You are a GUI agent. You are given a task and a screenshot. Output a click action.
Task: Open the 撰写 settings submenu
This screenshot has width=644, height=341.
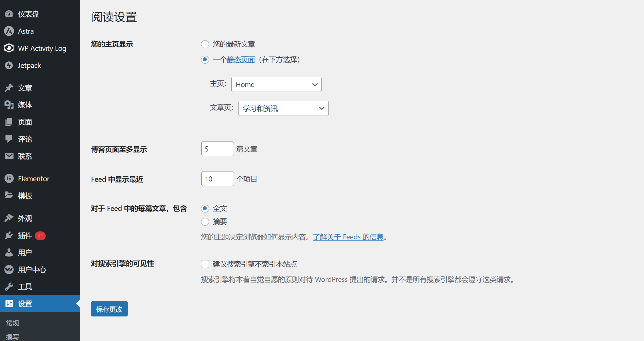point(13,337)
